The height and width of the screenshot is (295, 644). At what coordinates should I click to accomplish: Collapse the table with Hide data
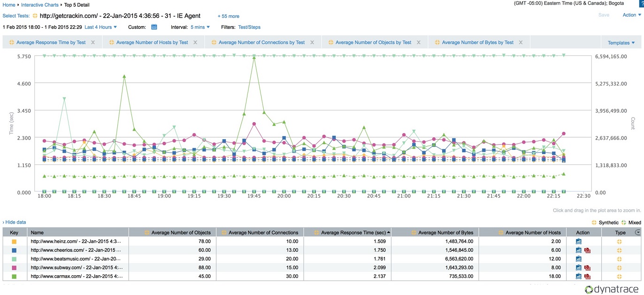point(15,222)
